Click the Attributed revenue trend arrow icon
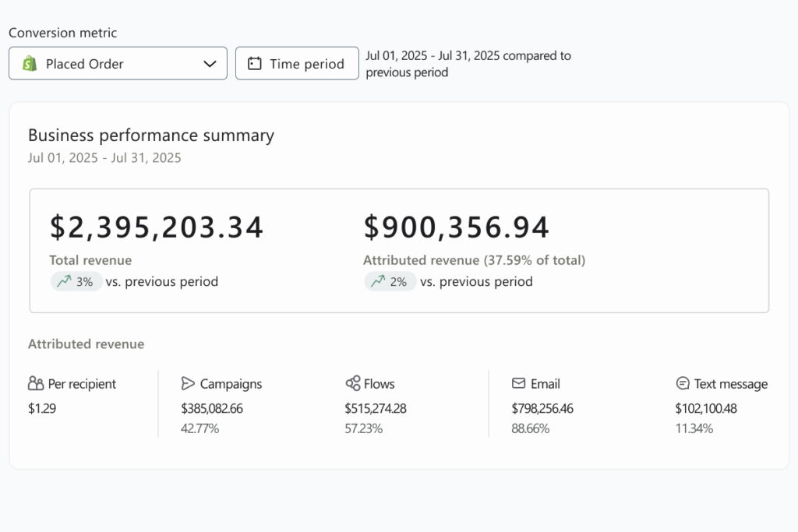The height and width of the screenshot is (532, 798). click(x=377, y=281)
